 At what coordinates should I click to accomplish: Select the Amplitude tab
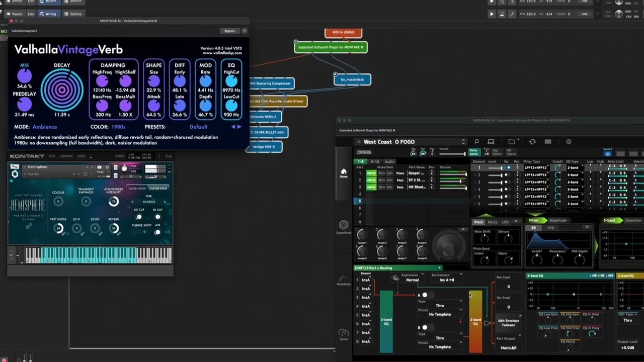[558, 220]
